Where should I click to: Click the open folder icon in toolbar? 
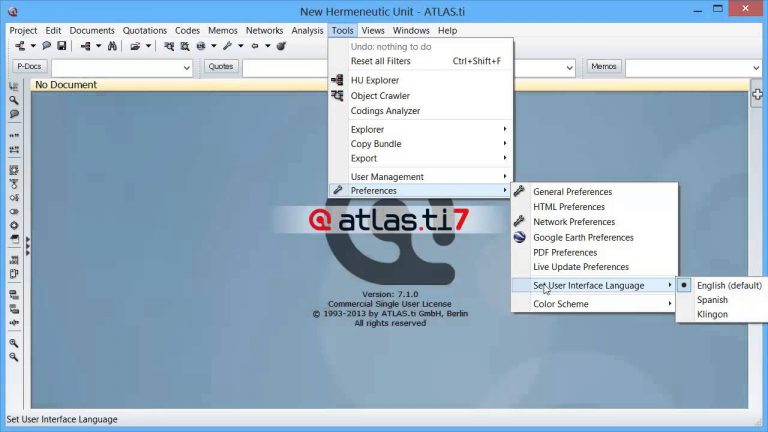135,46
